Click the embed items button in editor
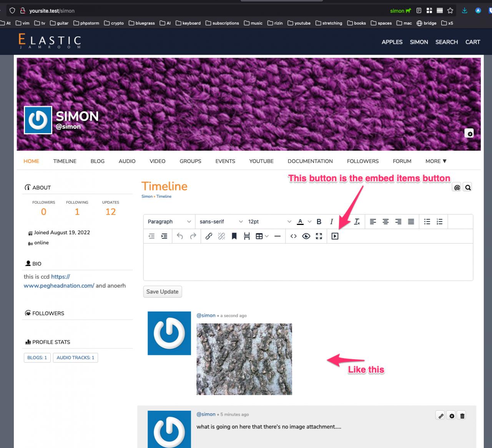 335,236
